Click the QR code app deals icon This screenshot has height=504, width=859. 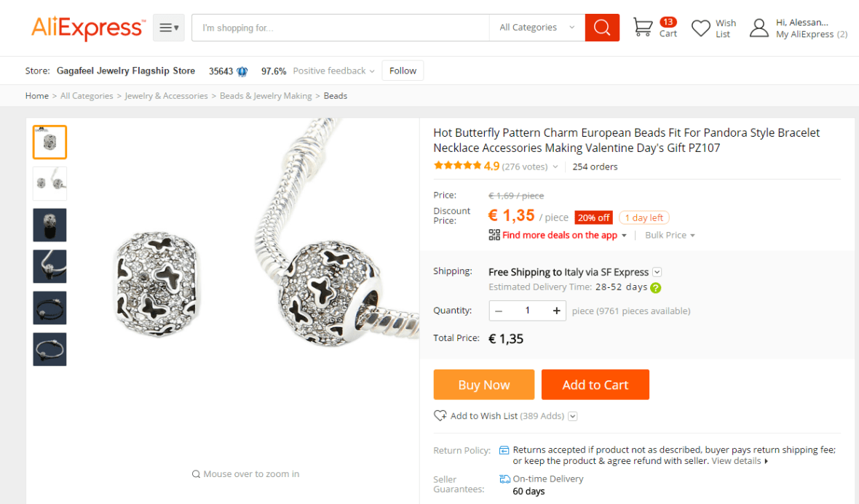pos(494,235)
